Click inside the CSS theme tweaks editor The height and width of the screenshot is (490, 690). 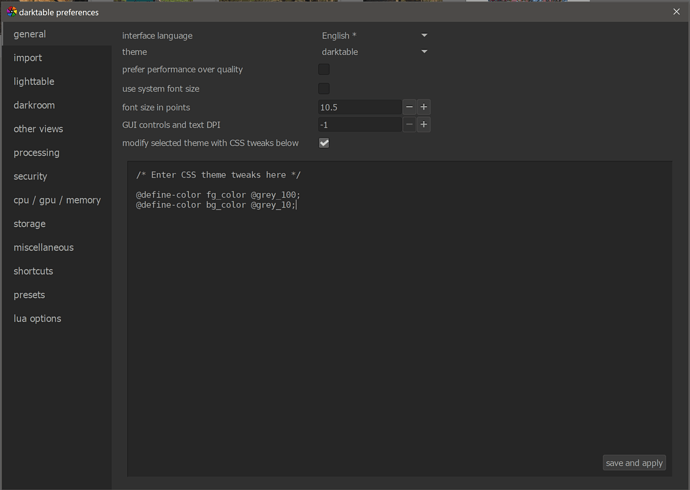coord(398,320)
